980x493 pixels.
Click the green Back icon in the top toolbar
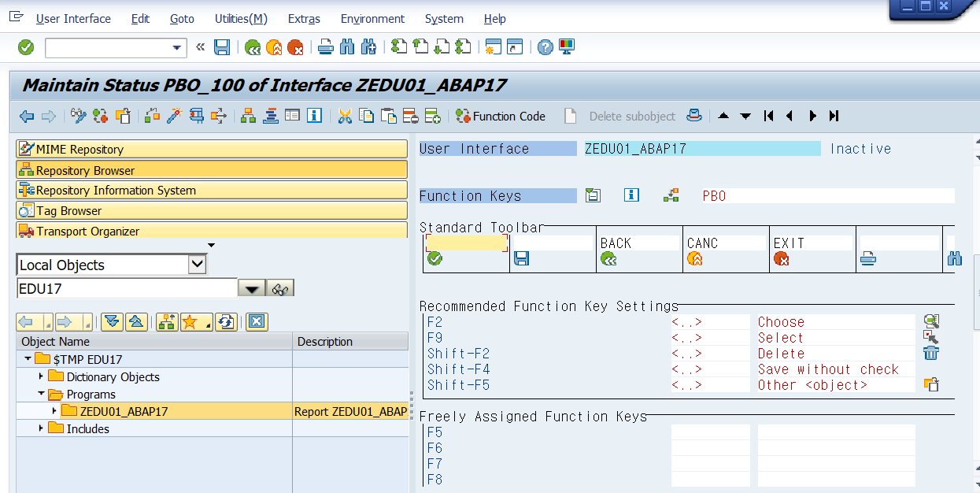(x=253, y=48)
